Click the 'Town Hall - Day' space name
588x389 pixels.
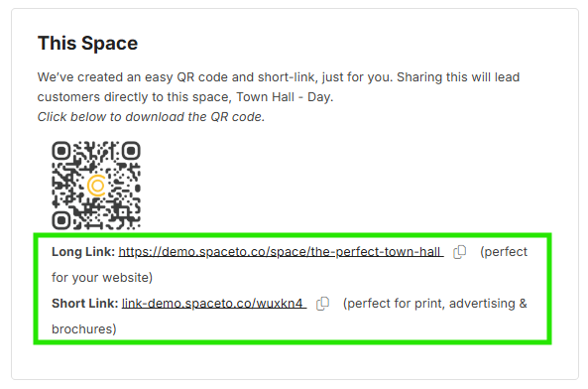tap(284, 97)
